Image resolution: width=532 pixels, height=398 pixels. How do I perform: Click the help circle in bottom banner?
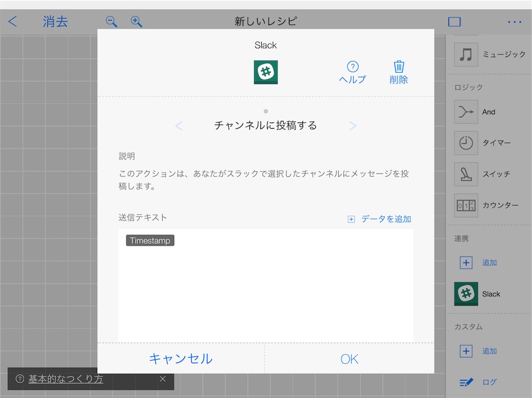[x=20, y=379]
